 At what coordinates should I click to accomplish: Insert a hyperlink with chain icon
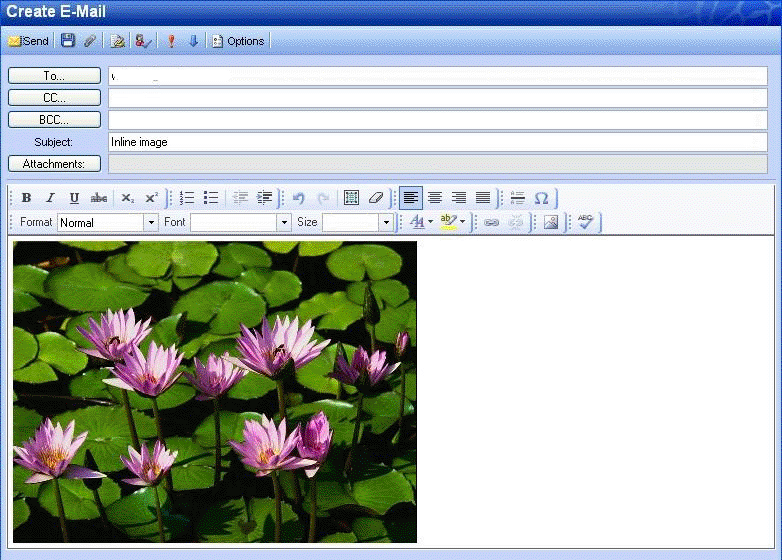click(491, 222)
